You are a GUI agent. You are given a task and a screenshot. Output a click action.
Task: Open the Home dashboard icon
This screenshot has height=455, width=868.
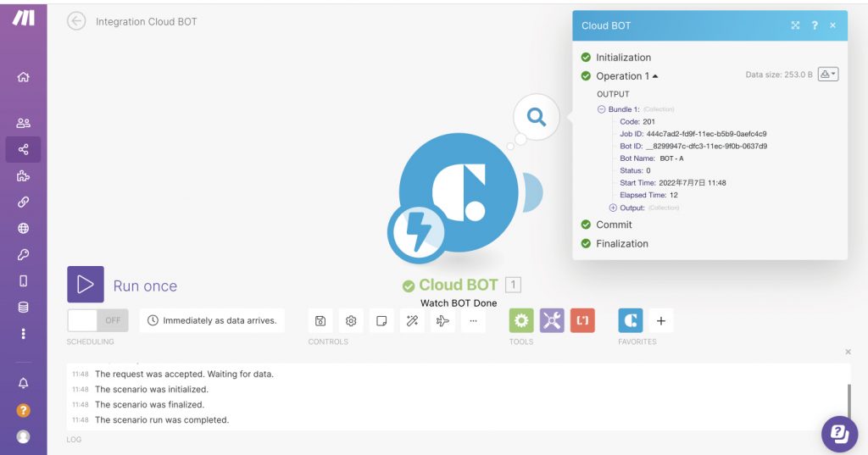point(23,77)
